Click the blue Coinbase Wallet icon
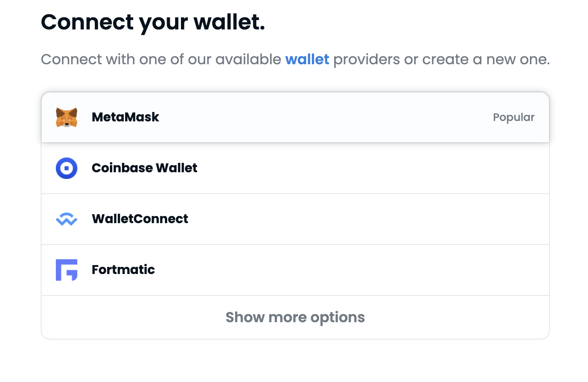Image resolution: width=588 pixels, height=382 pixels. (67, 168)
